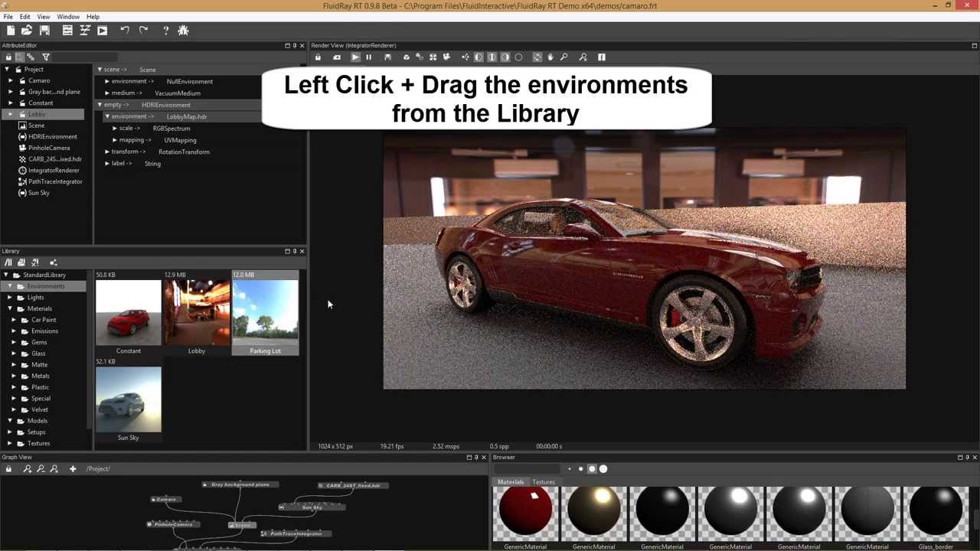This screenshot has width=980, height=551.
Task: Select the Metals folder in Library
Action: [x=41, y=376]
